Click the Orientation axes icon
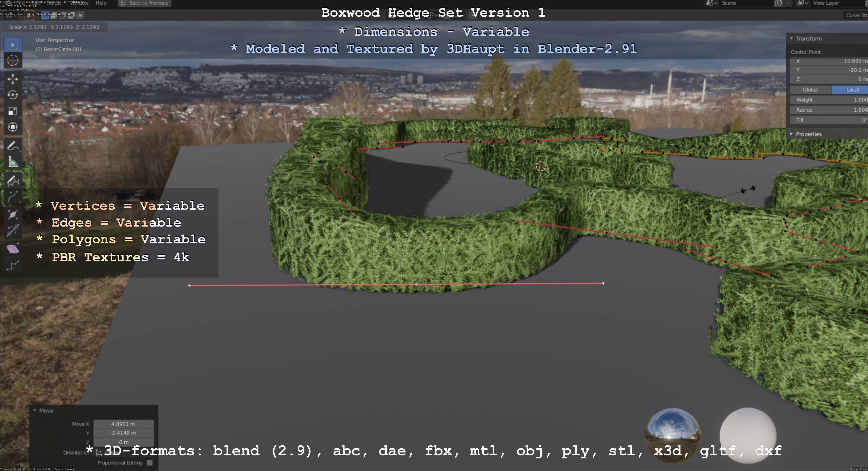 [x=98, y=452]
